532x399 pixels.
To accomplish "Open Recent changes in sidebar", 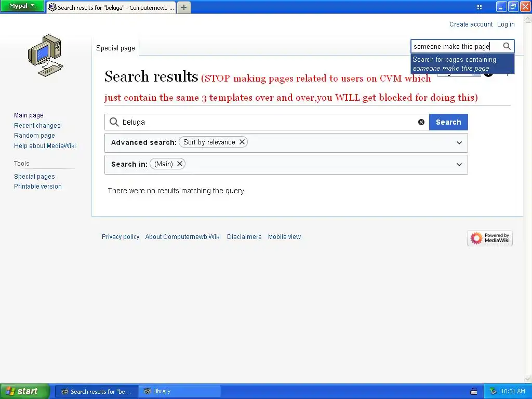I will click(37, 126).
